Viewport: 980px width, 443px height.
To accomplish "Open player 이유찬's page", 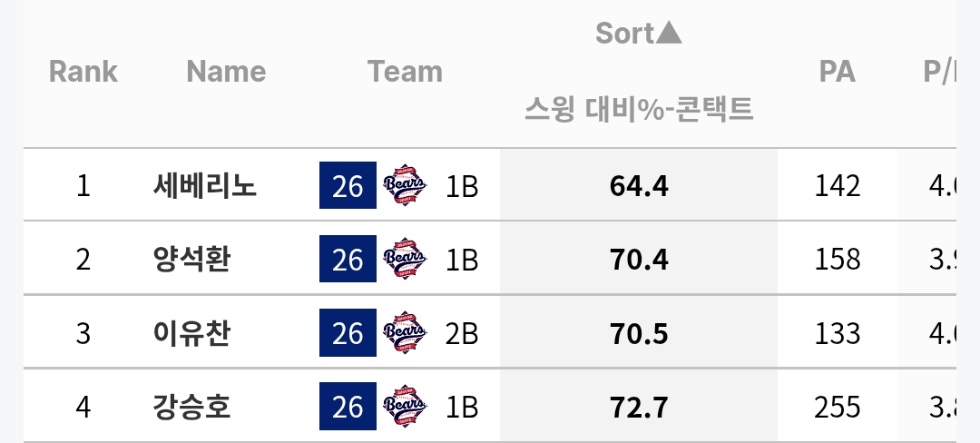I will click(191, 332).
